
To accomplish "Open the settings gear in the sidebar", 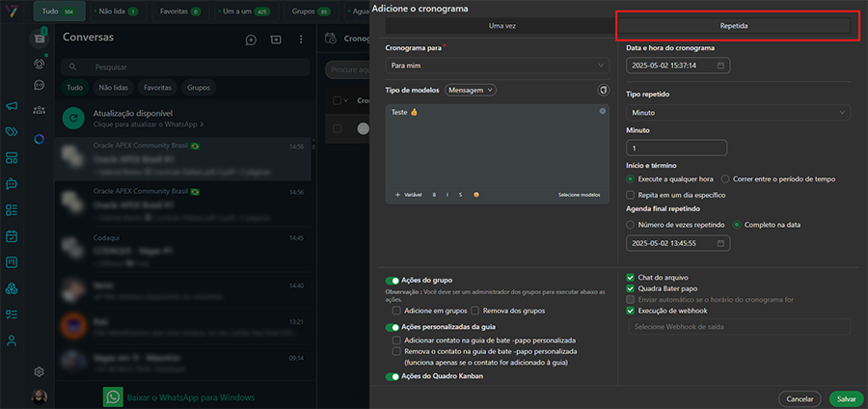I will point(40,371).
